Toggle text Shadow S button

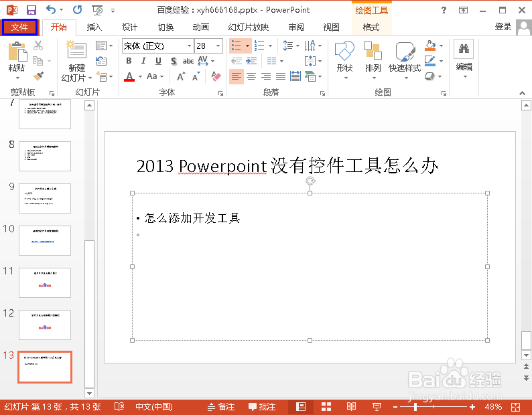tap(174, 61)
